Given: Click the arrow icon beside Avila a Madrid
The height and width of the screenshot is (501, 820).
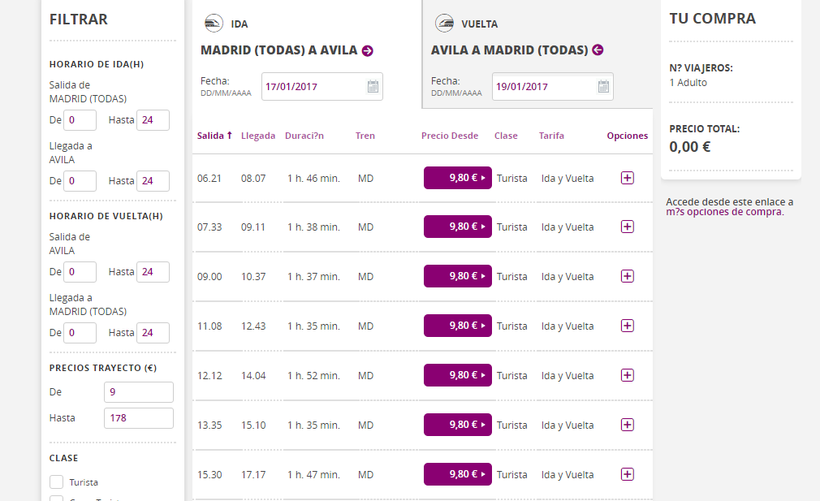Looking at the screenshot, I should point(598,50).
